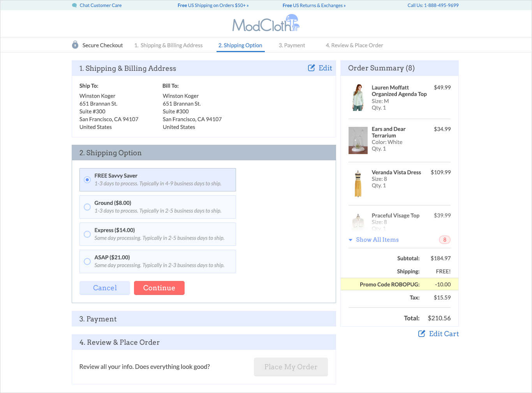Click the Bill To: label
The width and height of the screenshot is (532, 393).
[x=171, y=86]
